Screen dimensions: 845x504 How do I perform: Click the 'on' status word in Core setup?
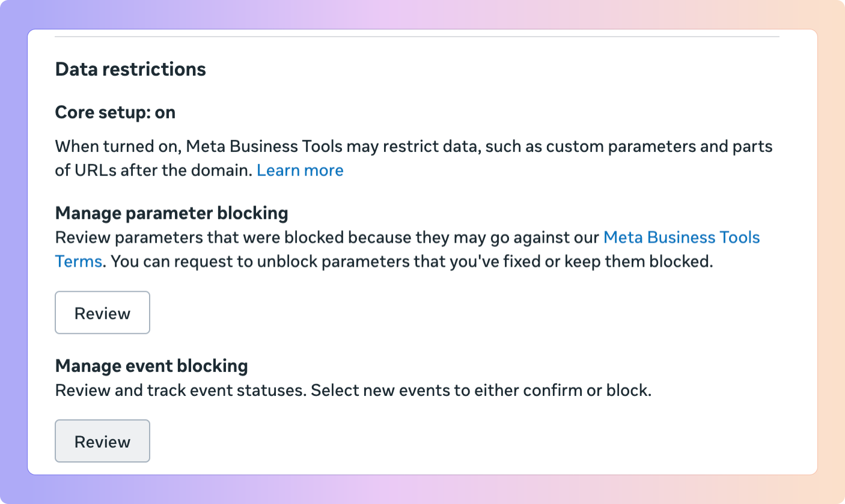coord(165,112)
